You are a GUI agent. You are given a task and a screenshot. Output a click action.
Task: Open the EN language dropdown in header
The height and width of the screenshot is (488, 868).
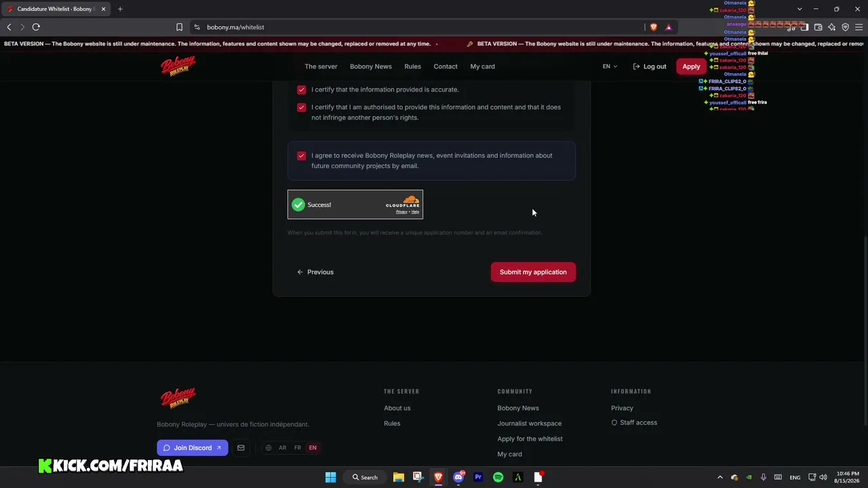pyautogui.click(x=610, y=66)
